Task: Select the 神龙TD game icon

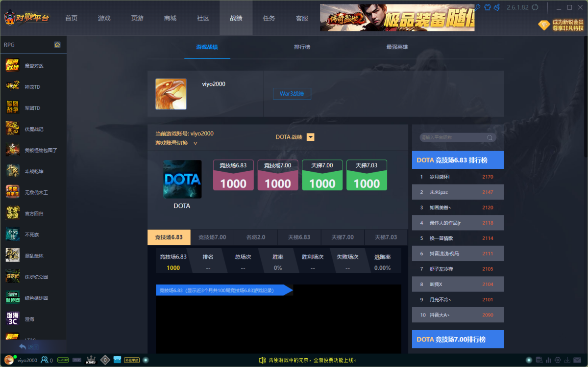Action: 13,86
